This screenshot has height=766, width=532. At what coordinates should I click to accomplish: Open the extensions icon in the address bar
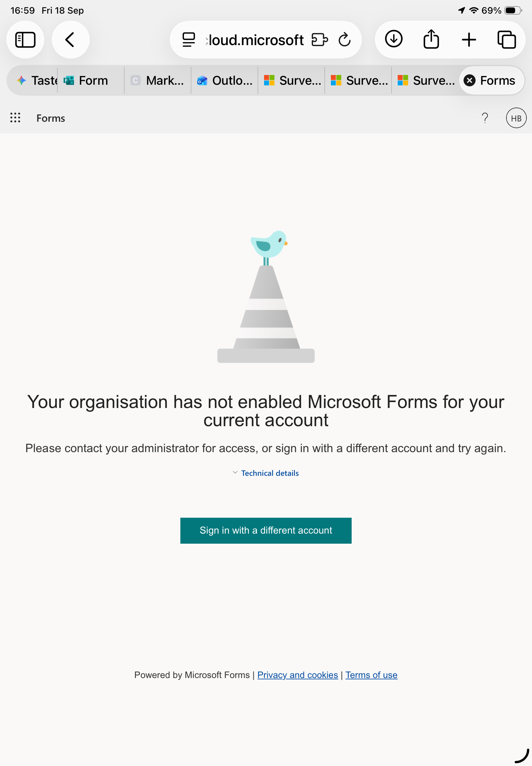coord(319,40)
